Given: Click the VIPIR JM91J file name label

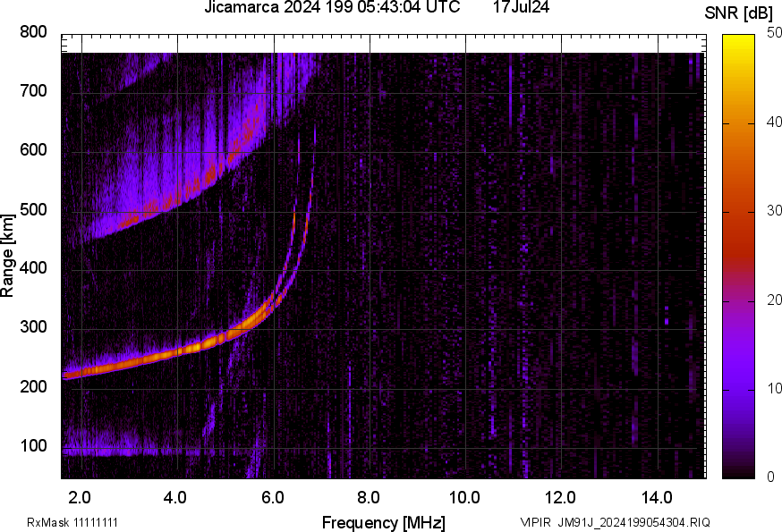Looking at the screenshot, I should click(x=616, y=522).
